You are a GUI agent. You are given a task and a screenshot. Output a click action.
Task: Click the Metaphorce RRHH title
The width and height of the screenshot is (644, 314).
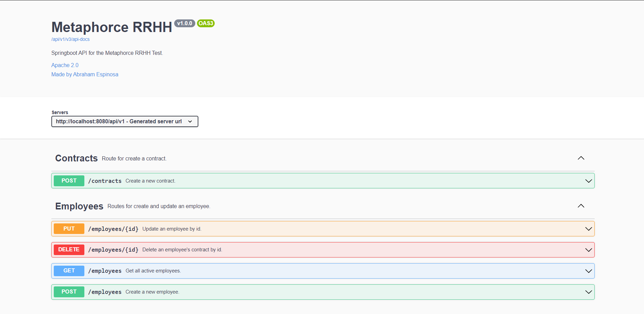(x=112, y=27)
